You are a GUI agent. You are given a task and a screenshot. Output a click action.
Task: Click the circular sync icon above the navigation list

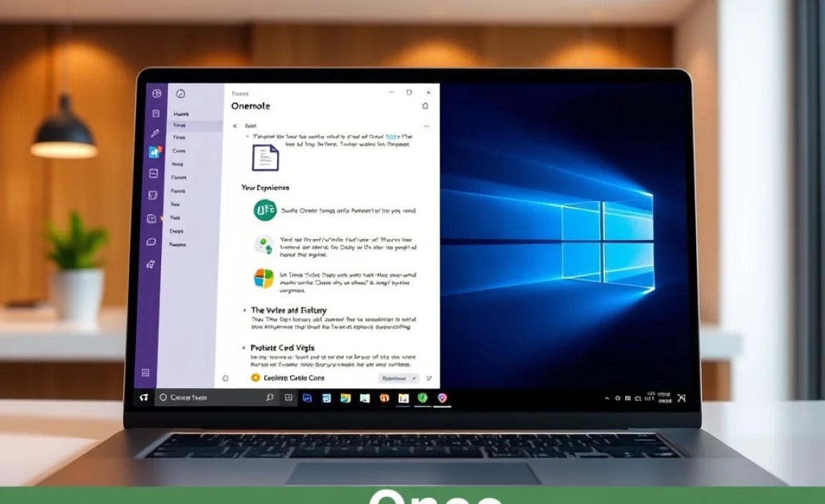pos(180,94)
